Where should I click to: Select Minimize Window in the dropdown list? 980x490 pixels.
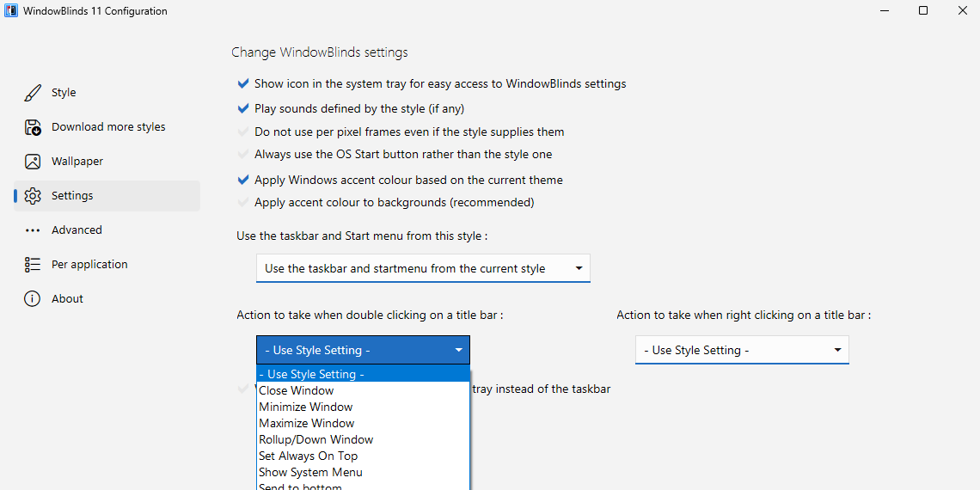pyautogui.click(x=363, y=407)
